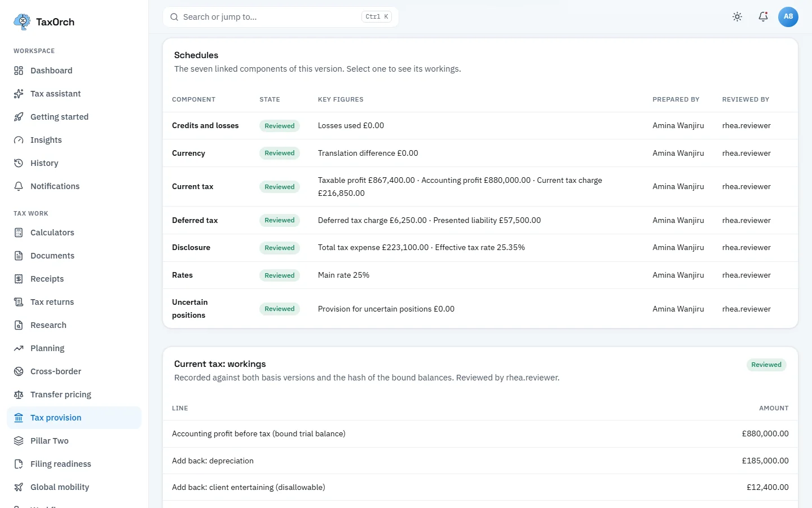Click the £880,000.00 accounting profit amount
The image size is (812, 508).
(x=765, y=434)
